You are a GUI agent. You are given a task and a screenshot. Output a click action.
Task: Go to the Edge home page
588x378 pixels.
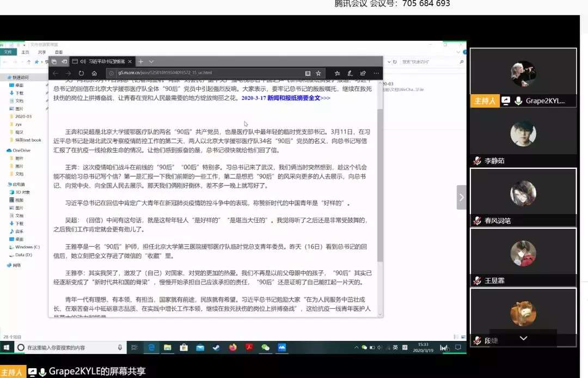point(94,73)
